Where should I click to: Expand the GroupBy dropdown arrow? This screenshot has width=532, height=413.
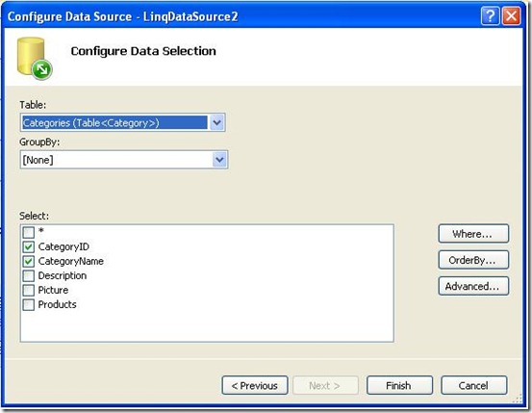tap(220, 160)
